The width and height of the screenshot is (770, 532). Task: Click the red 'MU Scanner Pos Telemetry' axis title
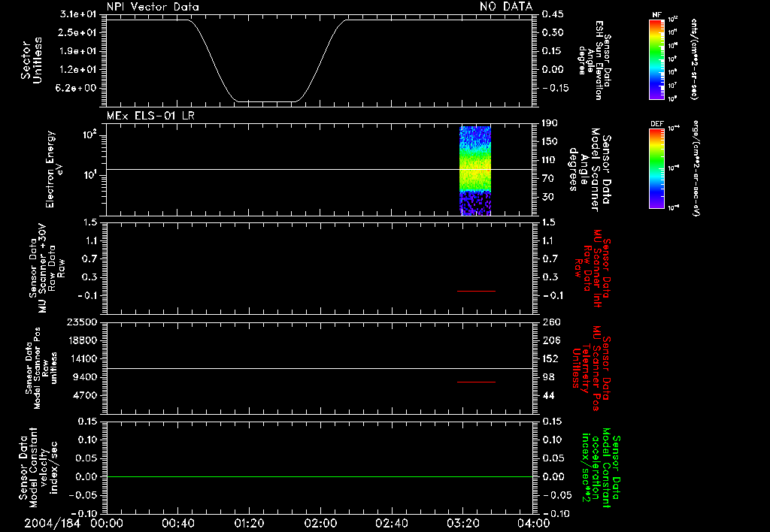592,368
